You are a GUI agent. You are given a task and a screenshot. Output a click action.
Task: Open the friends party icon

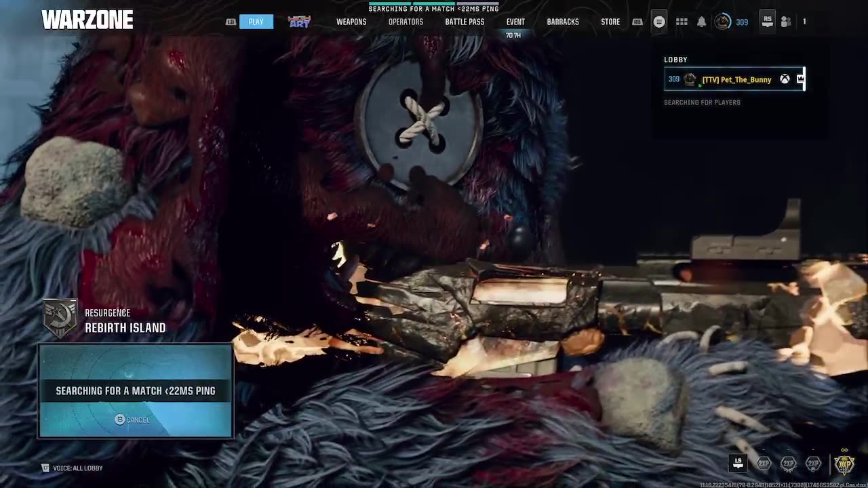pos(786,22)
